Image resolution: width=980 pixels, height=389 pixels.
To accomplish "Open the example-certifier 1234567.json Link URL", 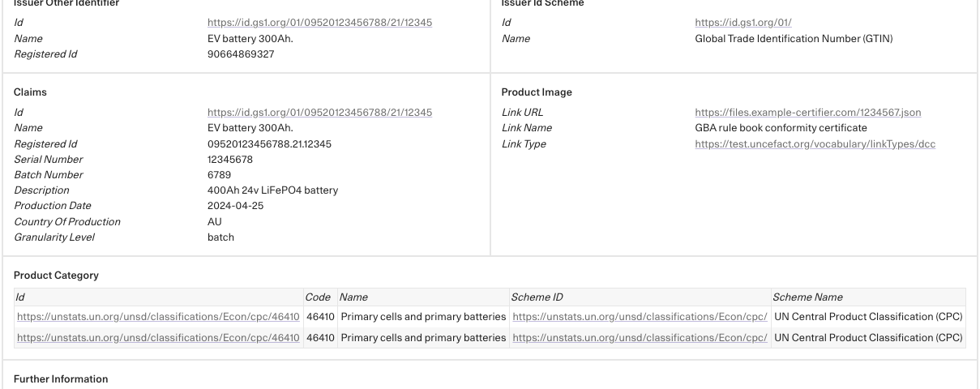I will 808,113.
